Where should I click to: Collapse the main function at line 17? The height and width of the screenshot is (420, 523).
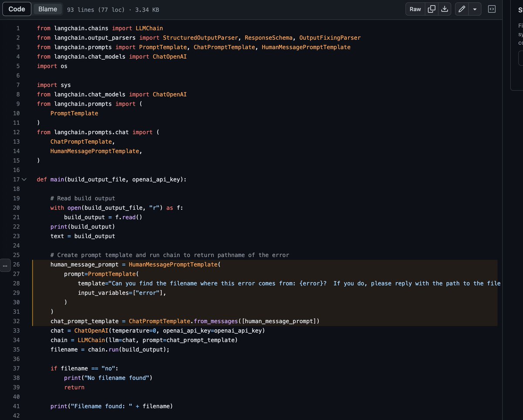[x=24, y=179]
